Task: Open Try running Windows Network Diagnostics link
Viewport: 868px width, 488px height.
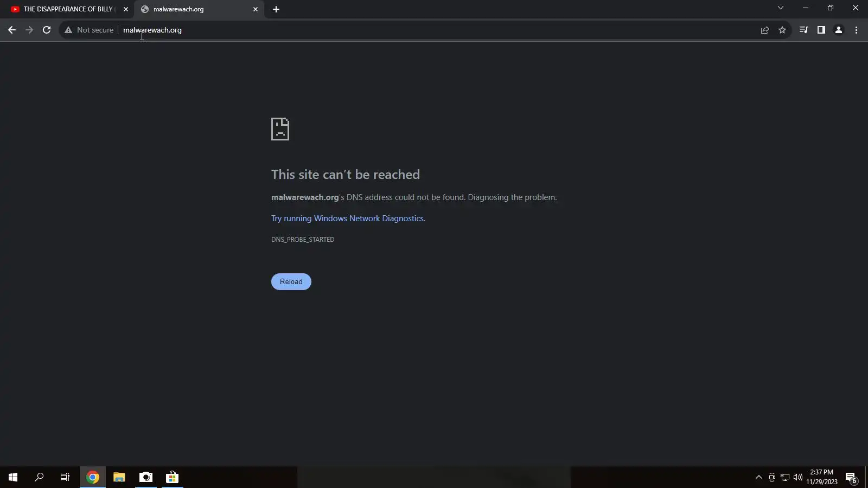Action: pyautogui.click(x=348, y=219)
